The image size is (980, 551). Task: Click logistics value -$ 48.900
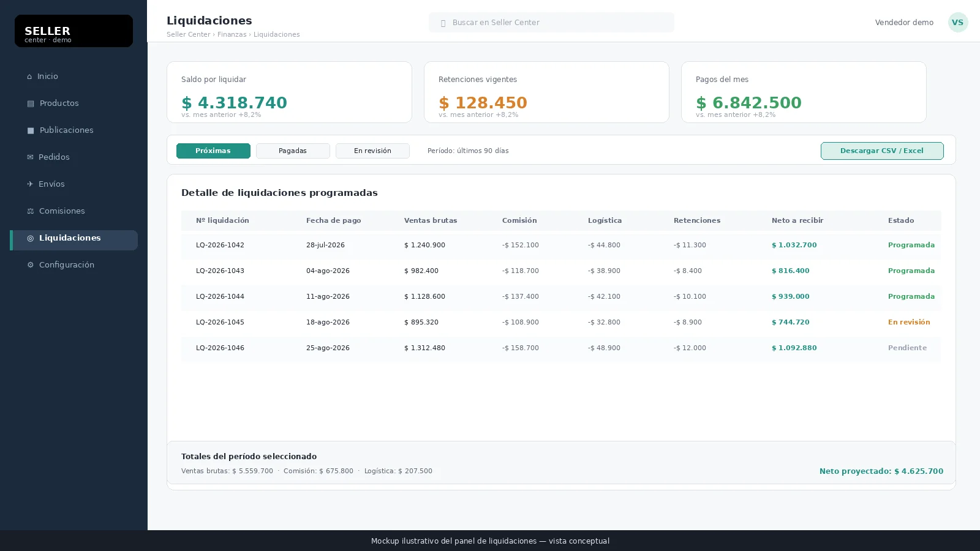(604, 348)
